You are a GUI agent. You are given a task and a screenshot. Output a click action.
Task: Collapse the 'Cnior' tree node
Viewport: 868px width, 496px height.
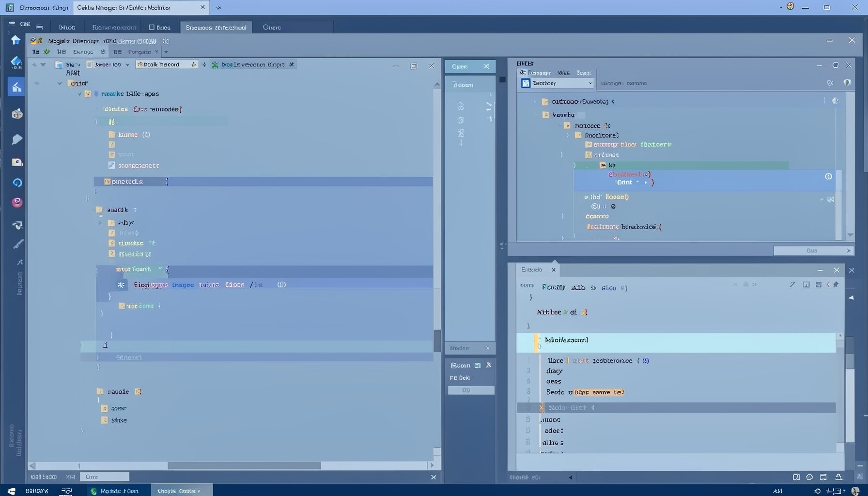tap(60, 83)
